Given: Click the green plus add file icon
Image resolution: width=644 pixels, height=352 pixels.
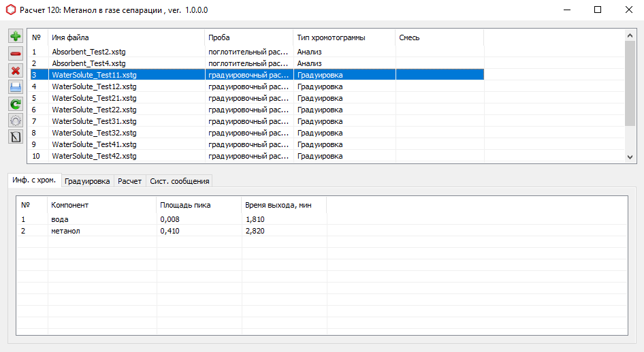Looking at the screenshot, I should 15,36.
